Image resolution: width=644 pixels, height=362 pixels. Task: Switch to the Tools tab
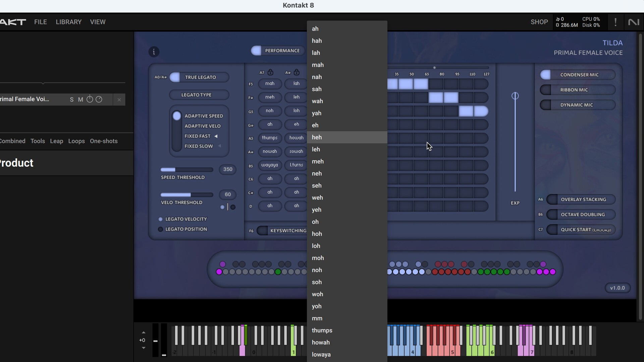(x=38, y=141)
